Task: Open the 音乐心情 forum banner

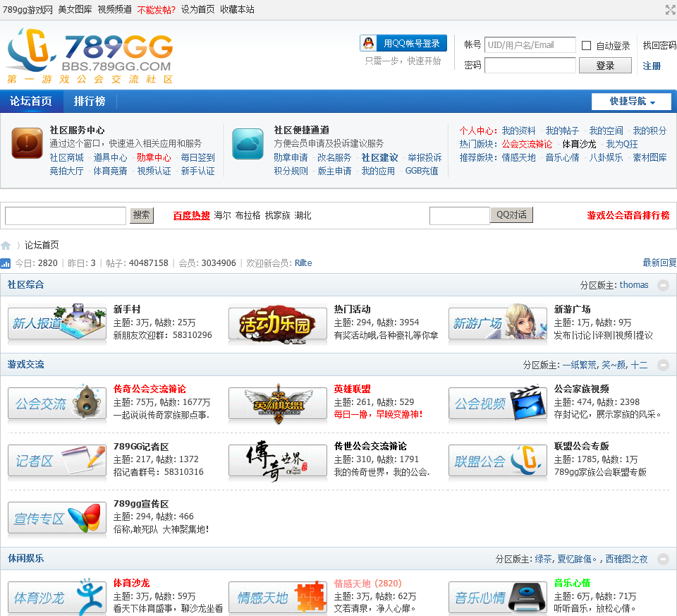Action: [x=498, y=598]
